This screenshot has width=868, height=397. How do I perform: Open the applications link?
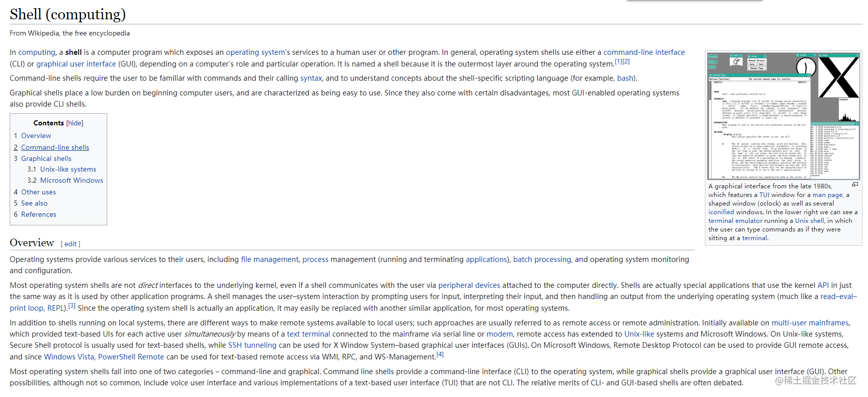(x=486, y=259)
